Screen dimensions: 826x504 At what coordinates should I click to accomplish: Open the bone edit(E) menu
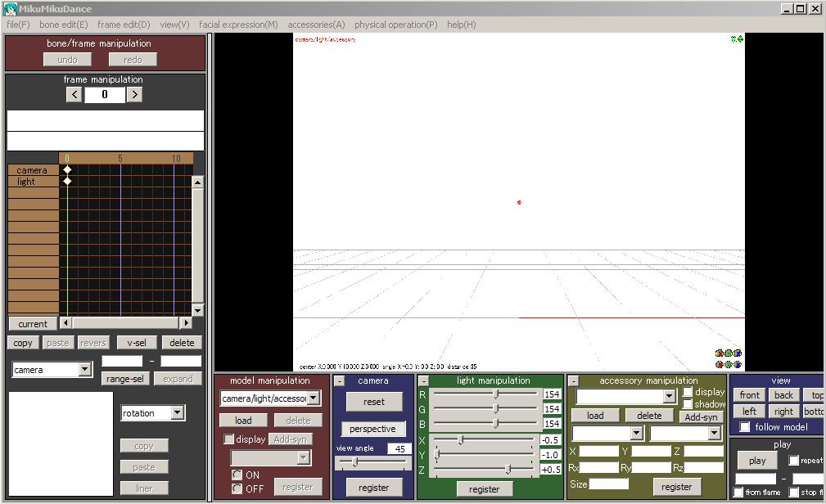click(63, 25)
